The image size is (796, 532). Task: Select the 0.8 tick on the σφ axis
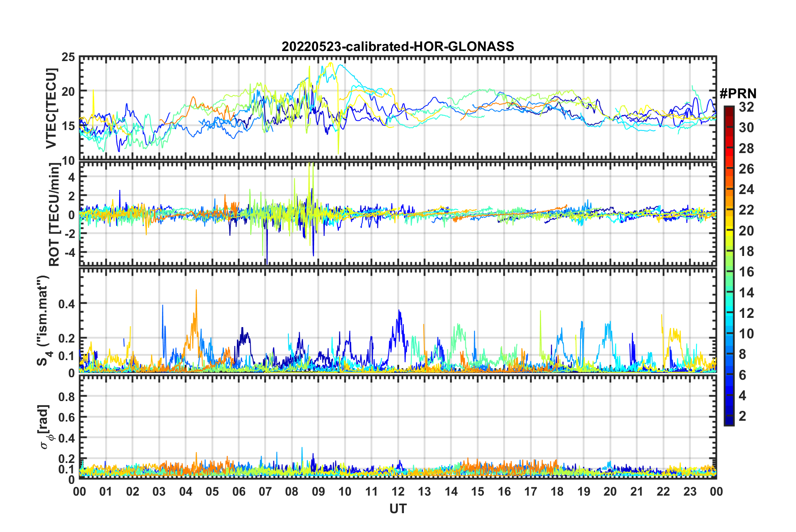pyautogui.click(x=67, y=396)
